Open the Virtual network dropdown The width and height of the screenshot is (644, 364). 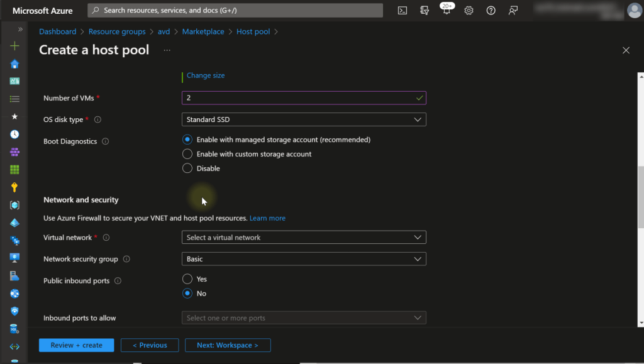pos(304,238)
